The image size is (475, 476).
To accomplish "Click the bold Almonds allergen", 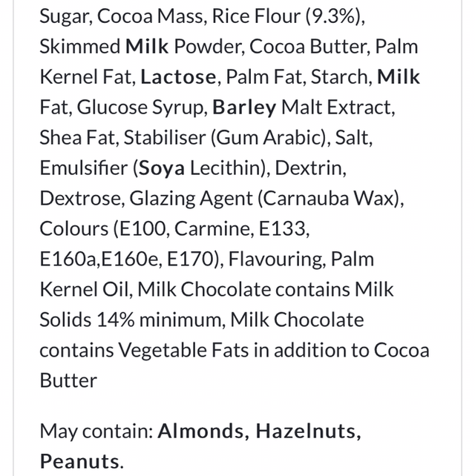I will click(x=203, y=431).
